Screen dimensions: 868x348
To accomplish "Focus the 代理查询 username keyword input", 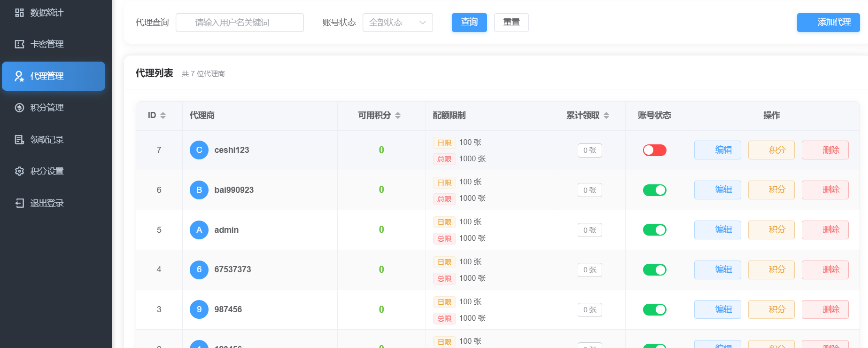I will (240, 23).
